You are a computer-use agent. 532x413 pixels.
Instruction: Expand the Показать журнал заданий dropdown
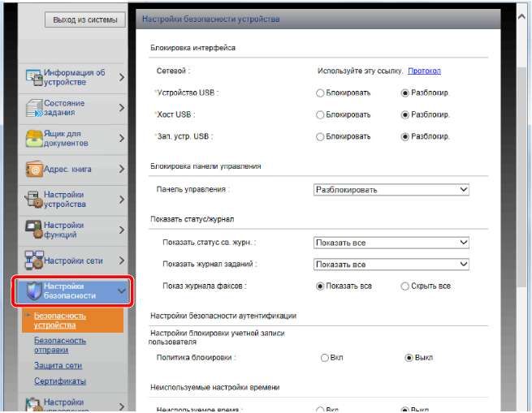[x=391, y=265]
